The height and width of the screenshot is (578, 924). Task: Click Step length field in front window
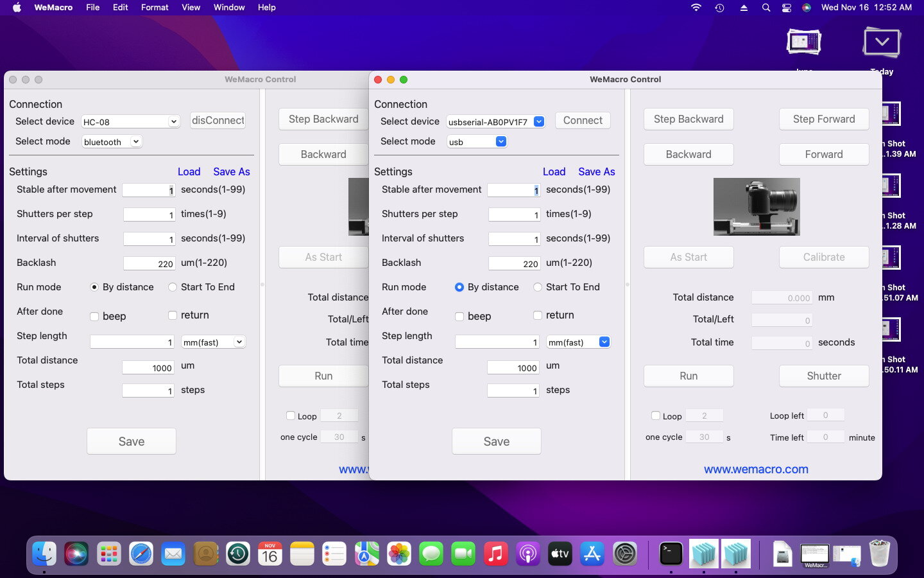pyautogui.click(x=497, y=342)
